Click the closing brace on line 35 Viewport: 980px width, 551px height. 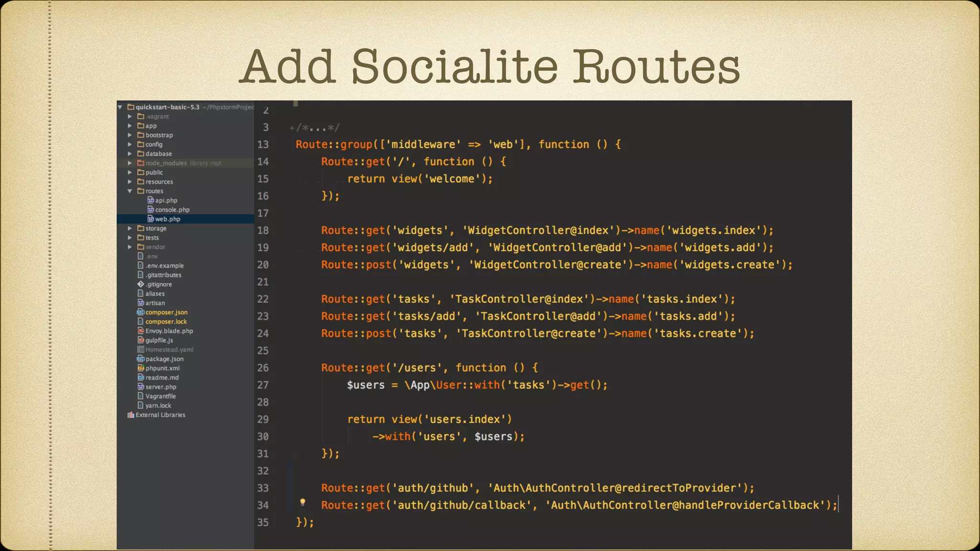point(300,522)
